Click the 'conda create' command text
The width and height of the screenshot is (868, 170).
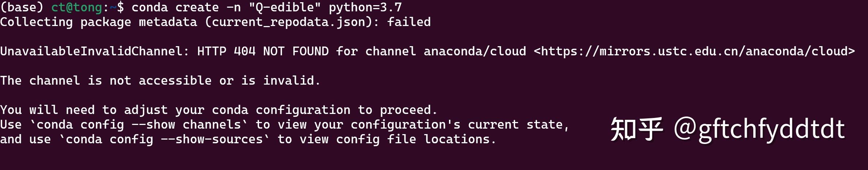tap(175, 7)
